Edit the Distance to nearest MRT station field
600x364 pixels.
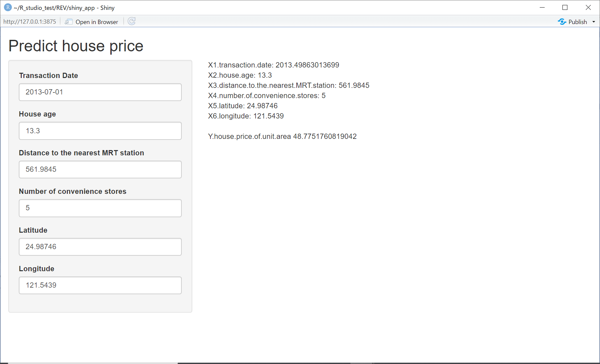coord(100,169)
